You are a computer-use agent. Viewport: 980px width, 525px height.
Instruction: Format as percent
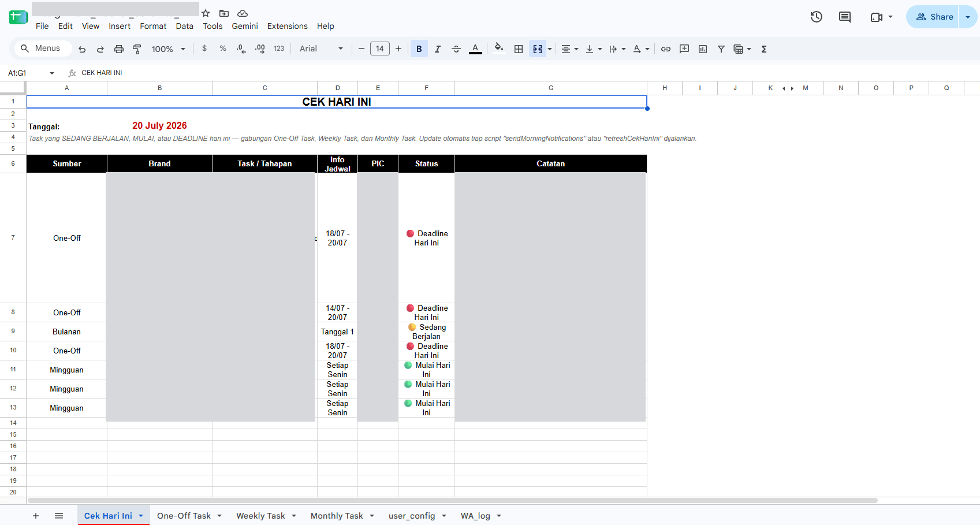pos(223,49)
